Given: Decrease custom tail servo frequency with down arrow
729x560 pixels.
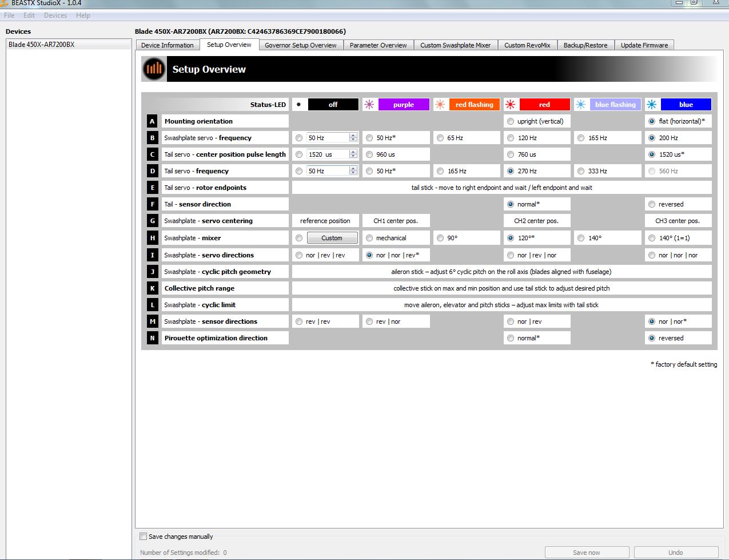Looking at the screenshot, I should 353,173.
